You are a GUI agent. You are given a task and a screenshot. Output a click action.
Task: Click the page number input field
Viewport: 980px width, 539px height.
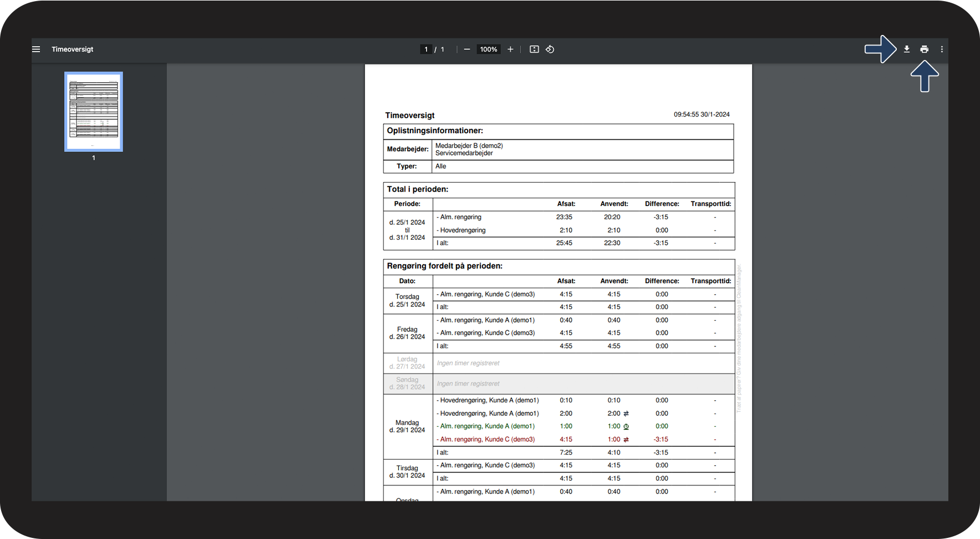point(426,49)
